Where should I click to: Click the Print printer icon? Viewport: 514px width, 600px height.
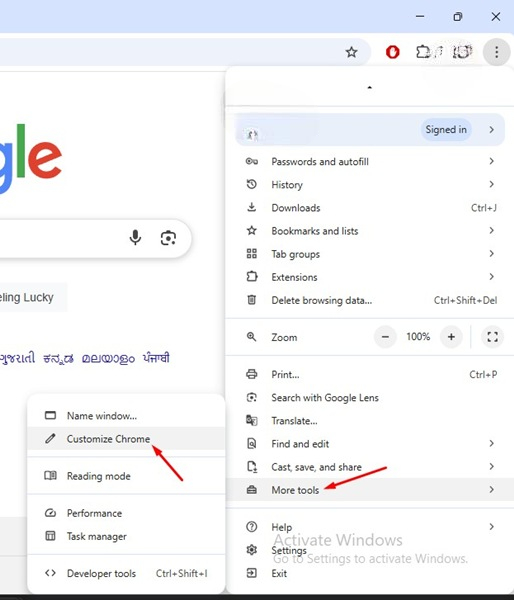pyautogui.click(x=251, y=374)
